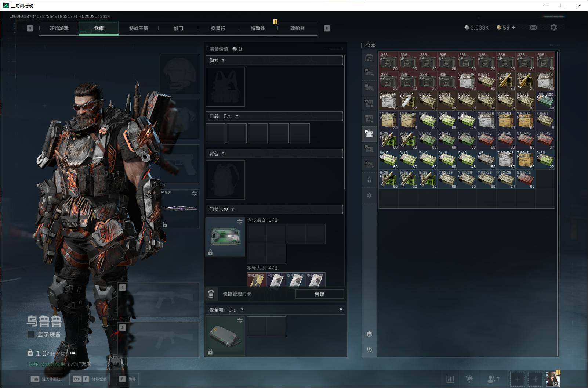Open the weight details list icon
This screenshot has width=588, height=388.
[73, 352]
